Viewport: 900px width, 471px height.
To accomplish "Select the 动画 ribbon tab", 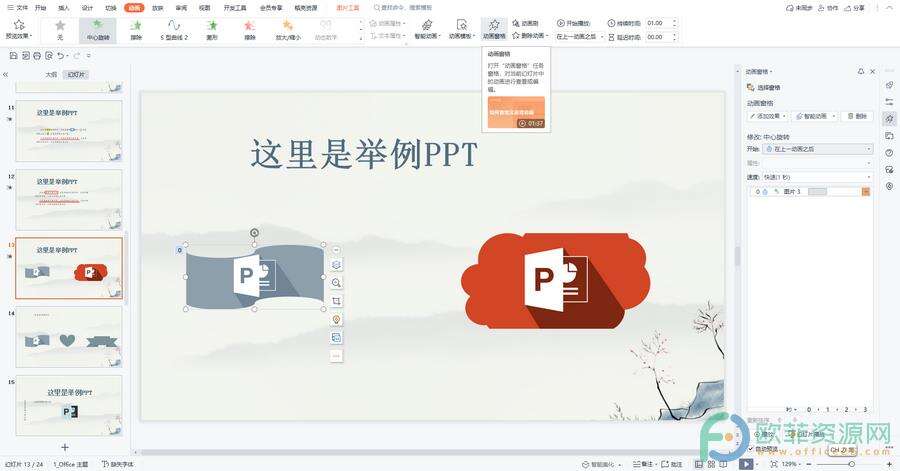I will [x=134, y=8].
